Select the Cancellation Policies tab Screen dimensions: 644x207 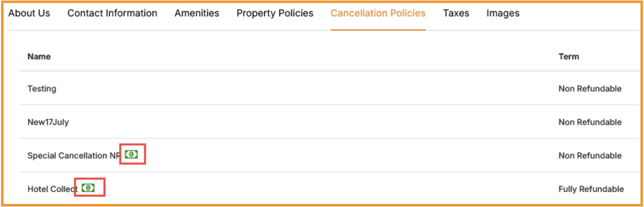coord(378,13)
